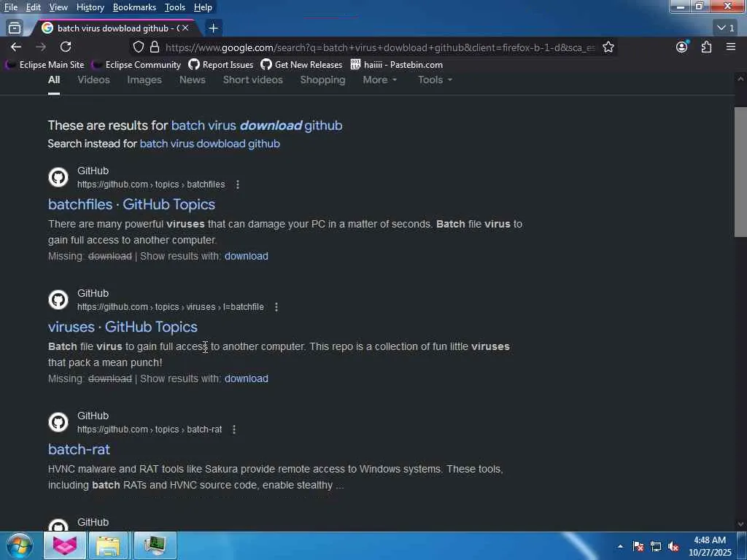This screenshot has height=560, width=747.
Task: Open the three-dot menu of batch-rat result
Action: point(234,429)
